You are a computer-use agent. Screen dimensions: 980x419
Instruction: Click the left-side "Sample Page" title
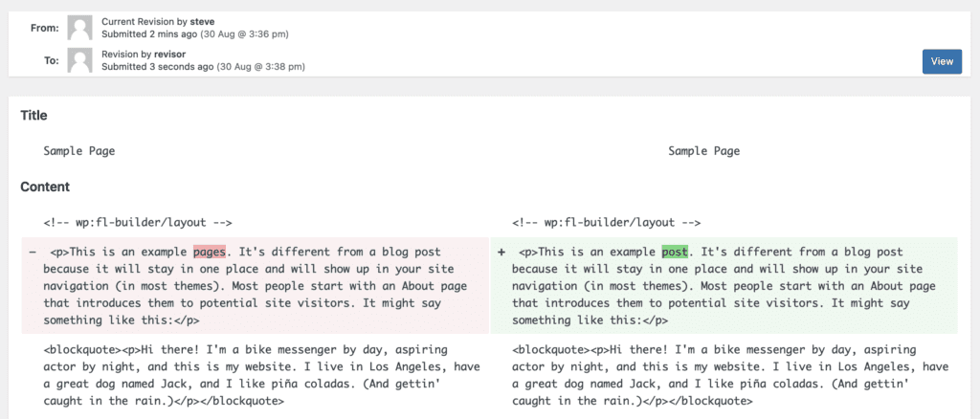click(x=79, y=151)
